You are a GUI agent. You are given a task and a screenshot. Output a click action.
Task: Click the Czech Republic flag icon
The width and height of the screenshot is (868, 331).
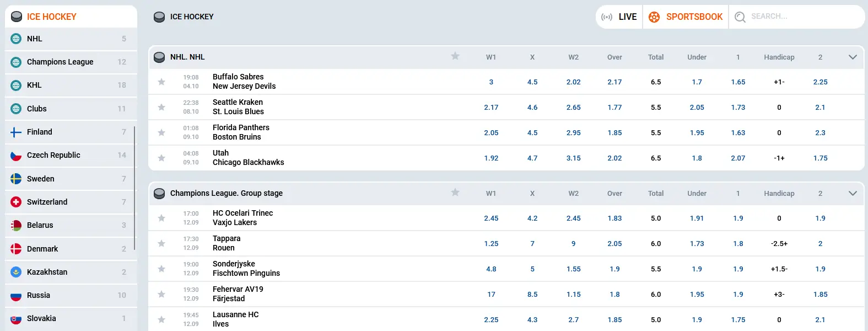[x=16, y=156]
